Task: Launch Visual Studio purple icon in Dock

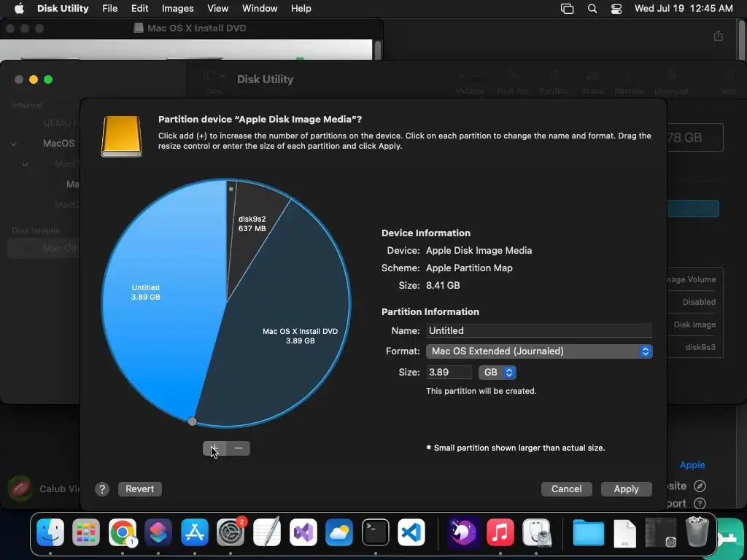Action: pos(303,532)
